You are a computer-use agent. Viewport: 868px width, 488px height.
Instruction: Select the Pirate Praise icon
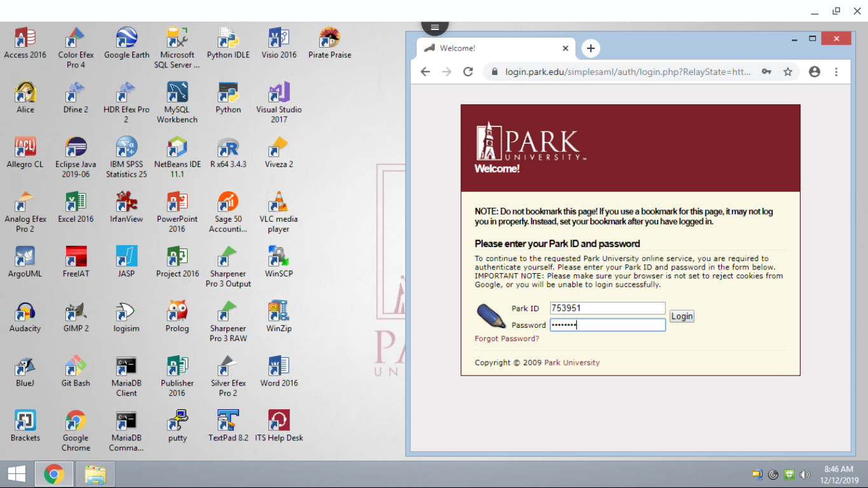(329, 43)
